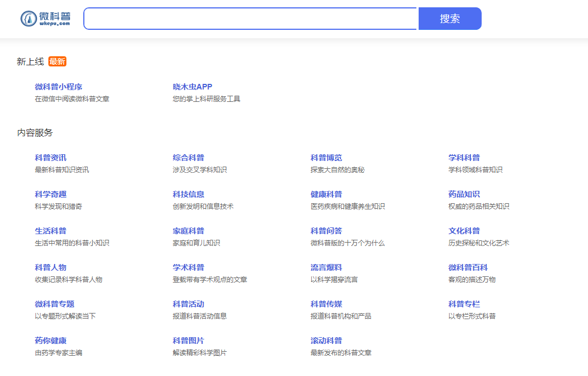Open 生活科普 category

[51, 231]
